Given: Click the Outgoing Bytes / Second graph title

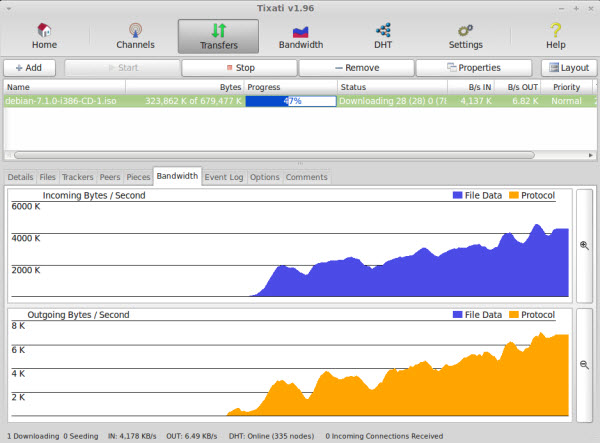Looking at the screenshot, I should pyautogui.click(x=78, y=315).
